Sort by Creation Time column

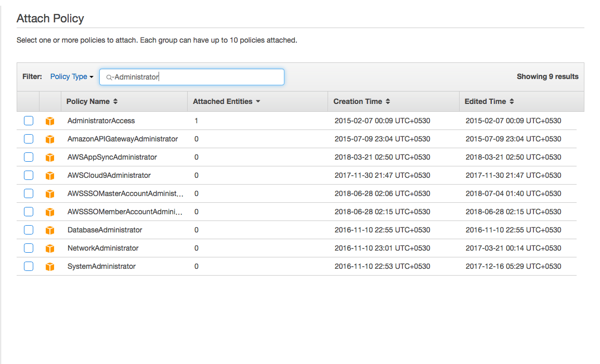tap(361, 101)
